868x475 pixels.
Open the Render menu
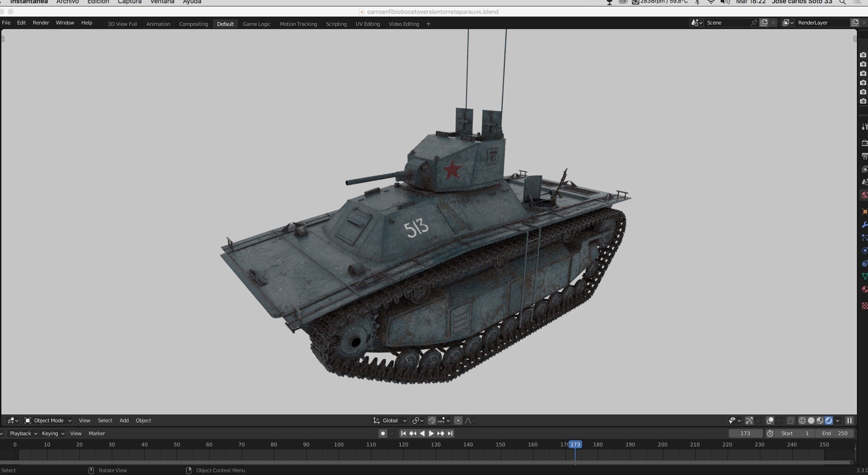pyautogui.click(x=41, y=23)
